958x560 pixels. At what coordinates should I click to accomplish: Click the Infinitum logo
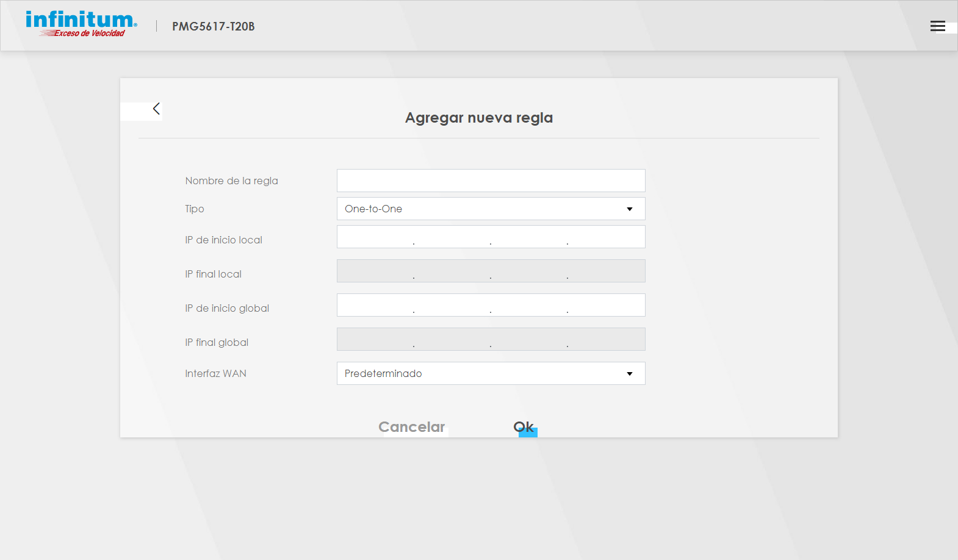(x=81, y=24)
